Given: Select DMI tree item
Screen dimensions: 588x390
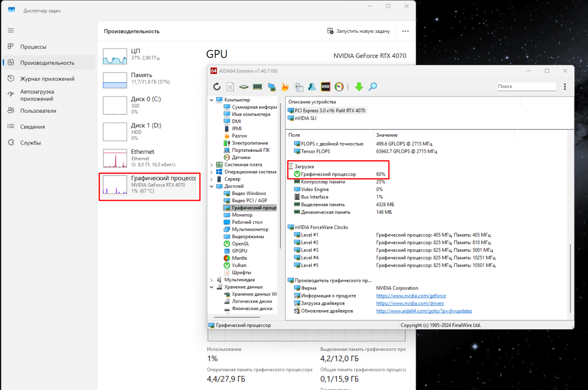Looking at the screenshot, I should coord(232,121).
